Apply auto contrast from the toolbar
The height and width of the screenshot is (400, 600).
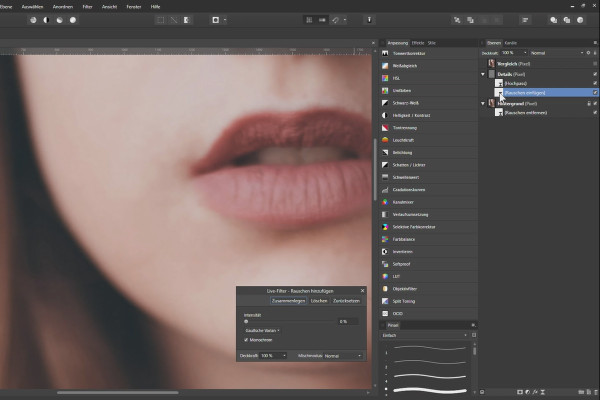click(x=46, y=20)
